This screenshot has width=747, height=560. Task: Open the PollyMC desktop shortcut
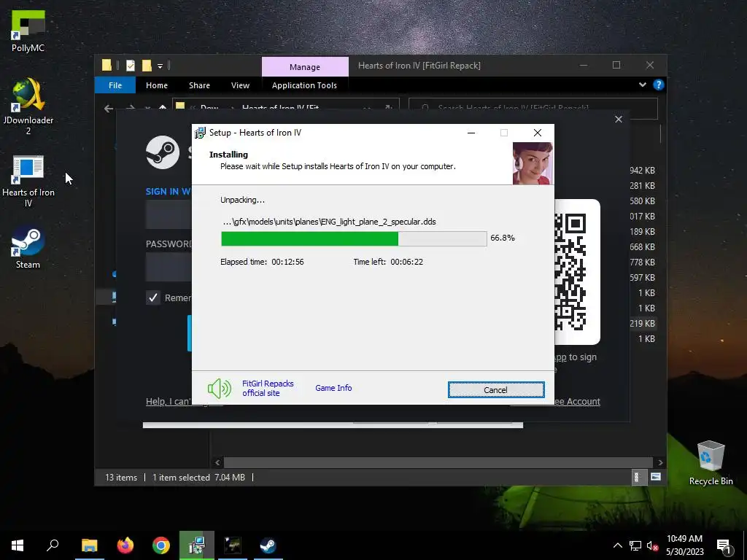(28, 31)
